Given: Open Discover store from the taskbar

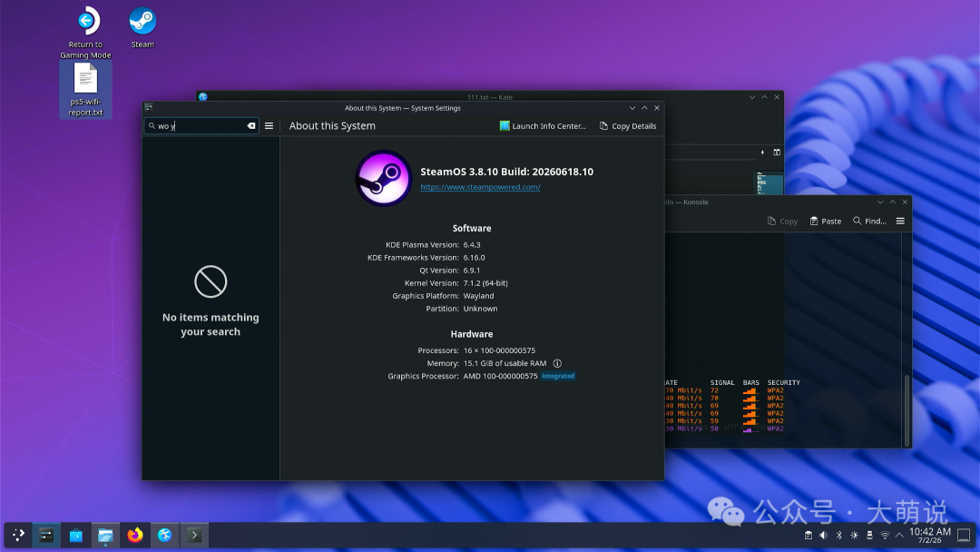Looking at the screenshot, I should pyautogui.click(x=75, y=535).
